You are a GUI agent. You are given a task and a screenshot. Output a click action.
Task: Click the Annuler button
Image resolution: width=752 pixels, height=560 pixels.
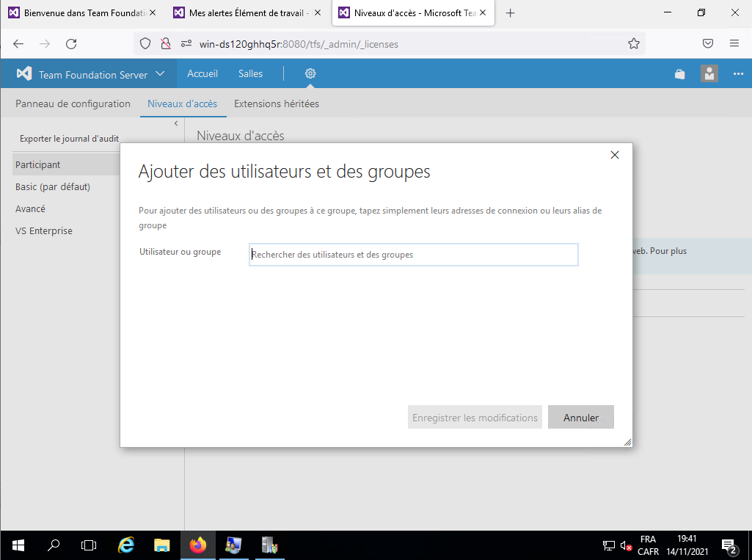click(x=580, y=418)
